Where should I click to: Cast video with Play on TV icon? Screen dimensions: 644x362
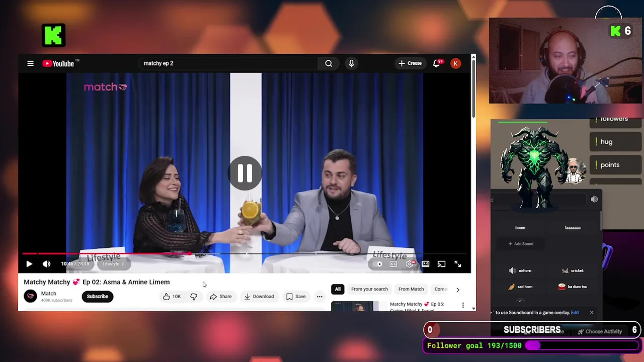tap(441, 264)
